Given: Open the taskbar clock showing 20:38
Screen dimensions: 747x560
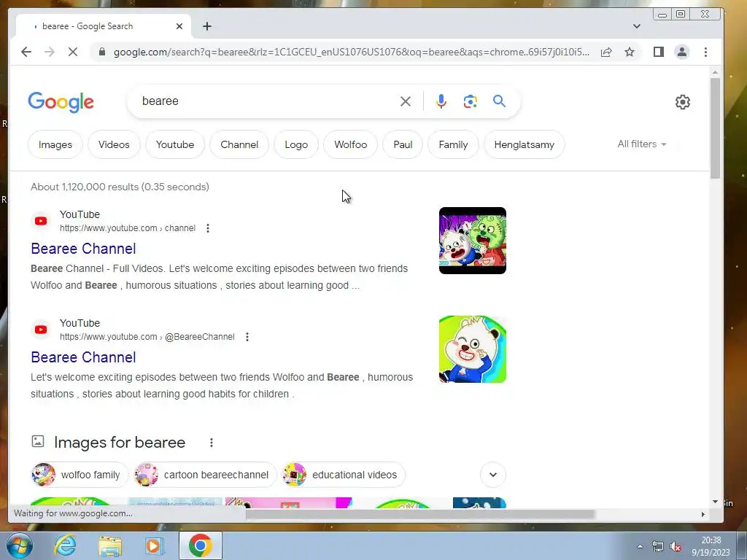Looking at the screenshot, I should (x=711, y=546).
